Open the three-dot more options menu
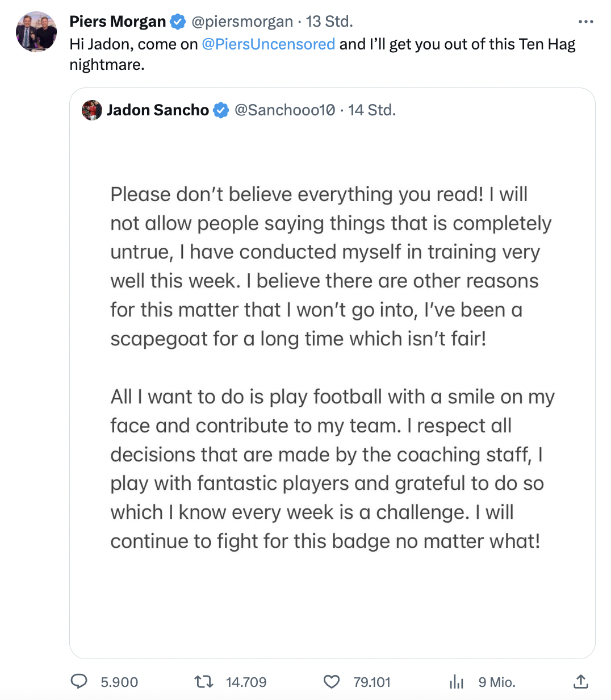 tap(585, 22)
